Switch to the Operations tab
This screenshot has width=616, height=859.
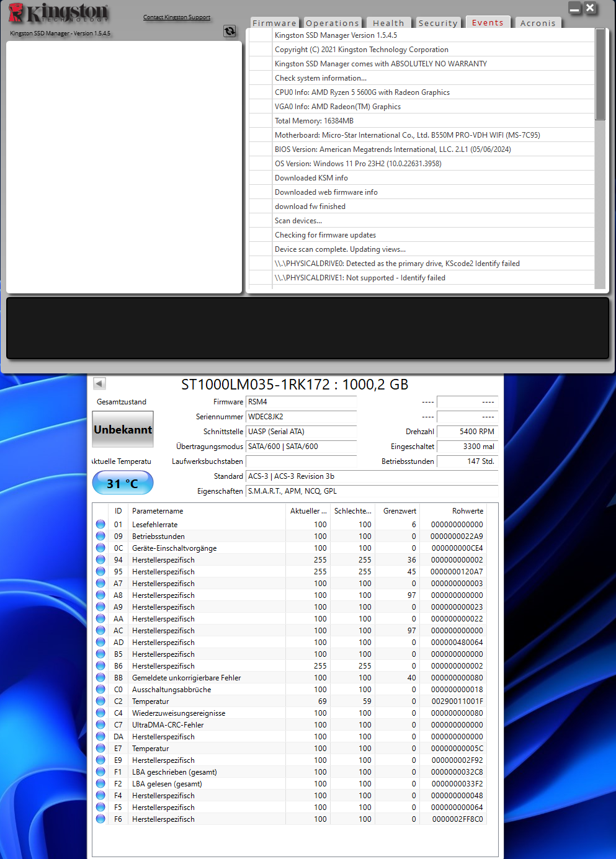[x=333, y=23]
